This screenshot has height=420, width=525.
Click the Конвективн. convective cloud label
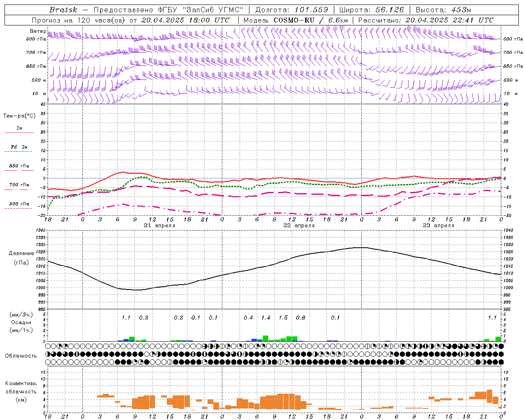pos(21,383)
